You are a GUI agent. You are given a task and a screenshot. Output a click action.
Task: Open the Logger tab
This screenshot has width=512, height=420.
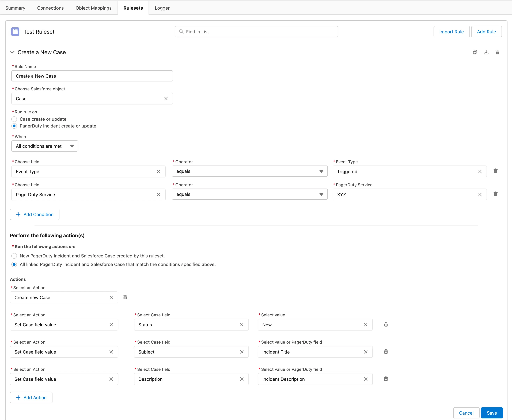point(162,8)
